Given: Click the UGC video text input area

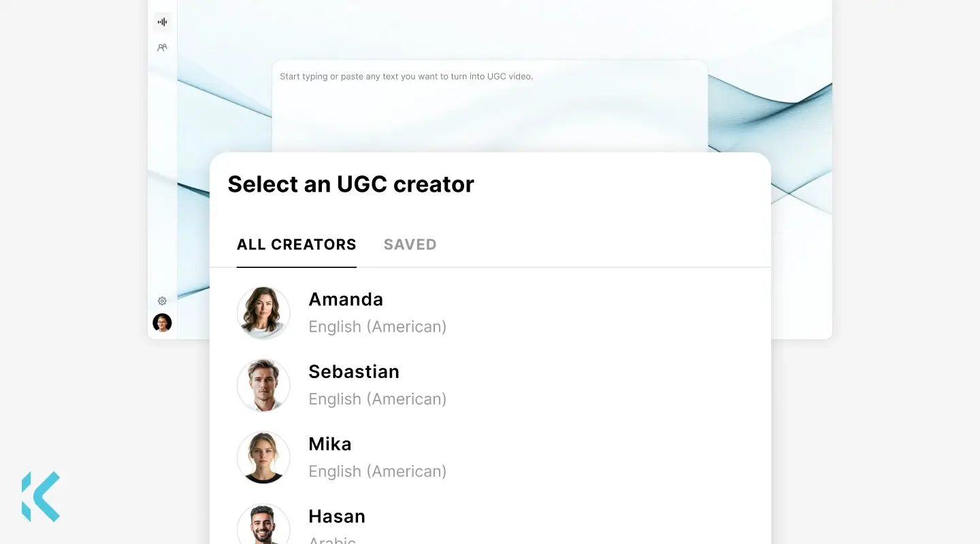Looking at the screenshot, I should pos(489,109).
